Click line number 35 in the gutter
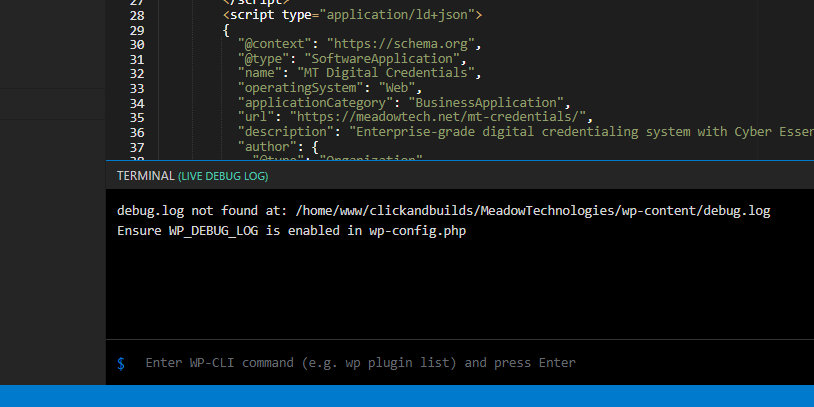This screenshot has height=407, width=814. point(137,117)
